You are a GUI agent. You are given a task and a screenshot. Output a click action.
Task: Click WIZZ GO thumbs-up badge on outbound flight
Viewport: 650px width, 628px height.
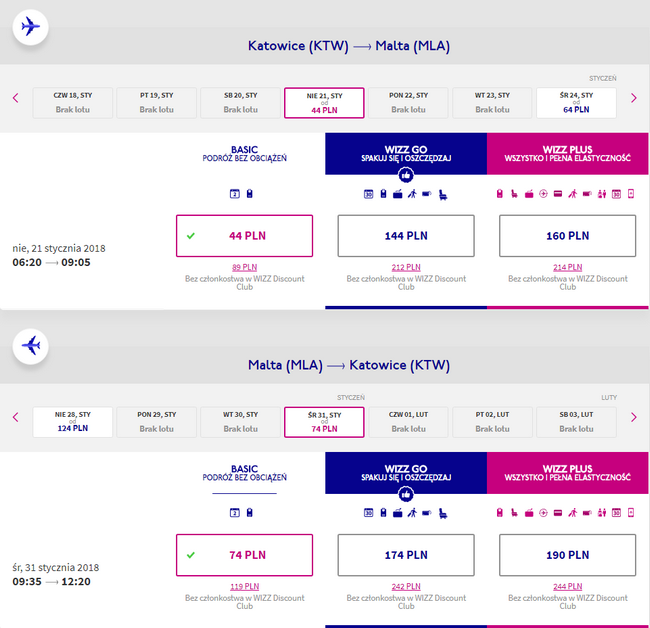click(406, 175)
